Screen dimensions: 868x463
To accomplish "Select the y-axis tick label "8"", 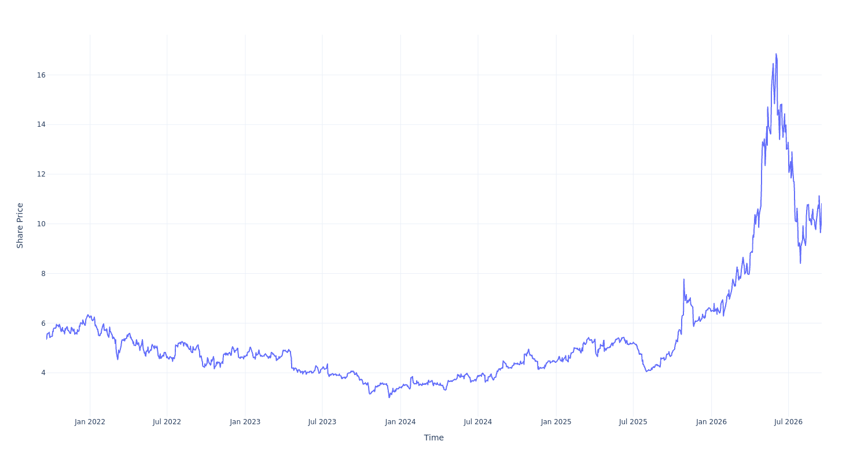I will click(x=43, y=273).
